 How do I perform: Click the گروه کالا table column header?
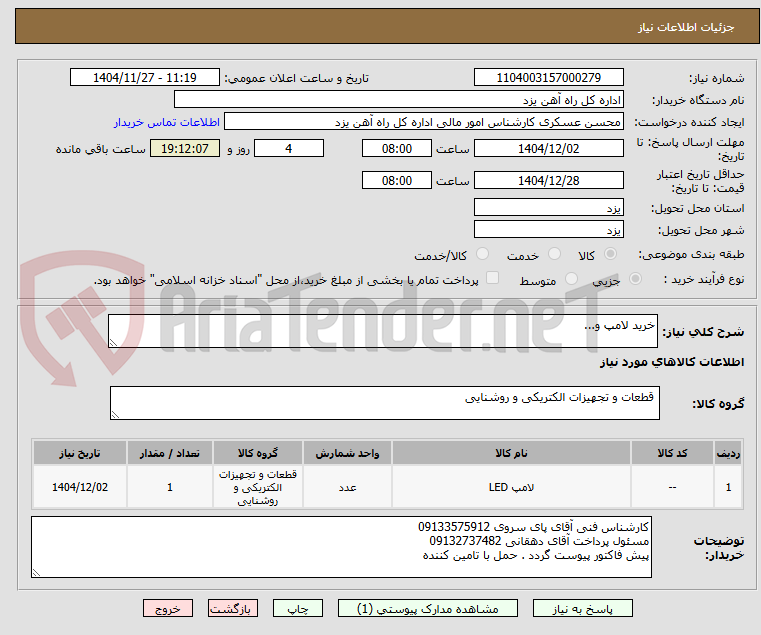pos(258,453)
